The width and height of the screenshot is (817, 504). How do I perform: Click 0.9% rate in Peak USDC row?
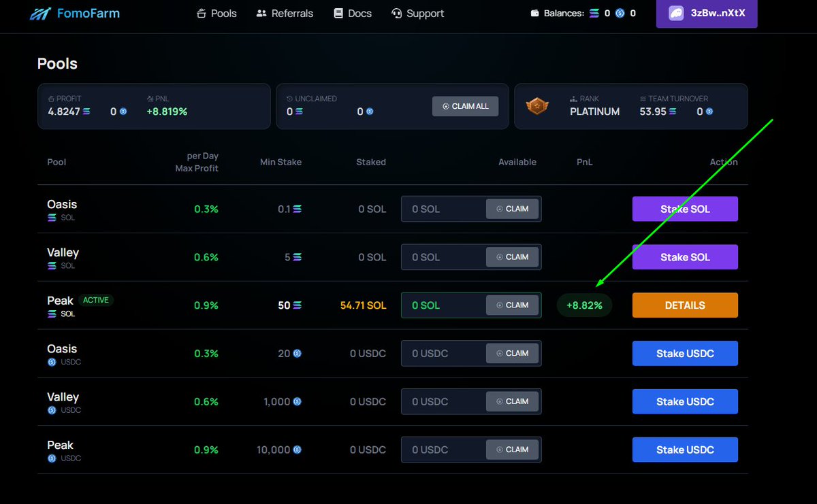click(206, 450)
